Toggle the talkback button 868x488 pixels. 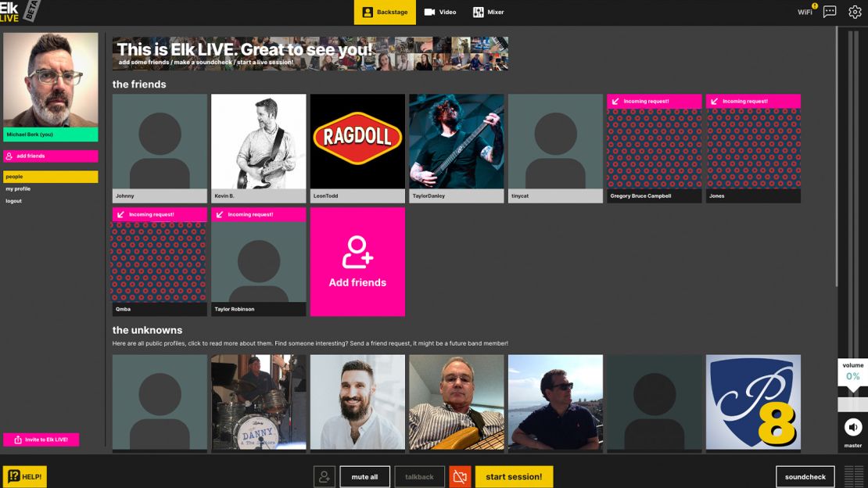coord(419,476)
